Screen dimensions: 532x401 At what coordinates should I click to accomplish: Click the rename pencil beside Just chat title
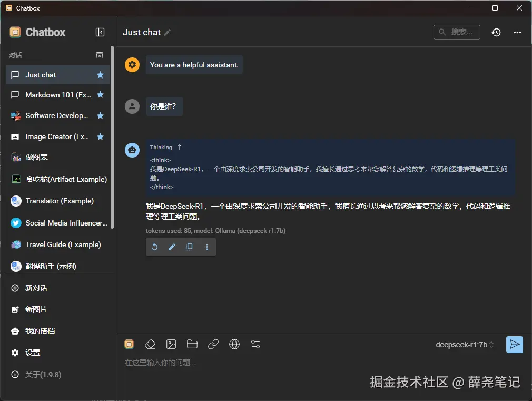tap(168, 33)
